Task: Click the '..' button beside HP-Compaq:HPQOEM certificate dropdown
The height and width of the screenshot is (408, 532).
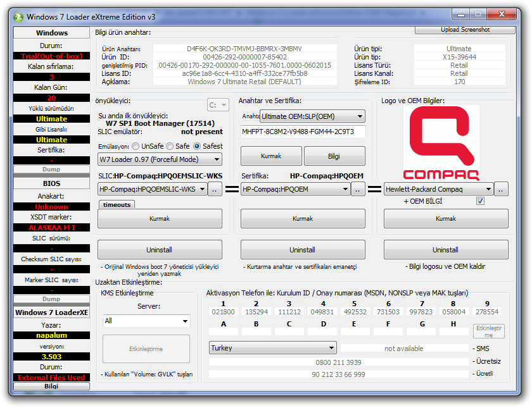Action: click(358, 189)
